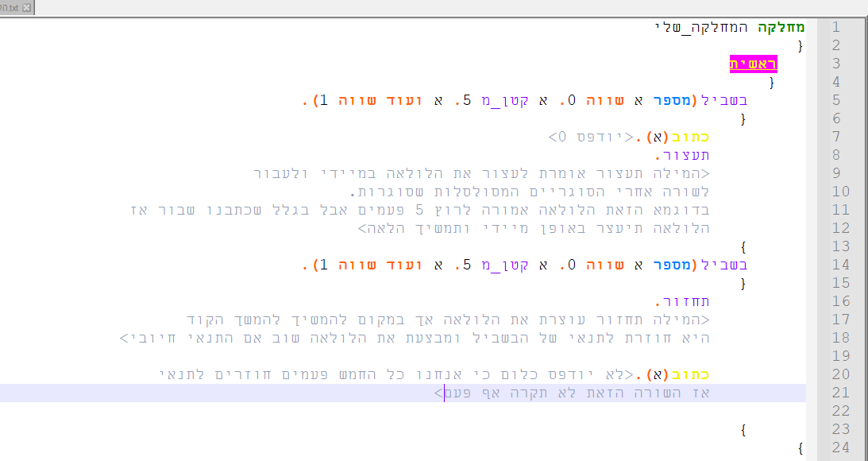Click comment line הלולאה תיעצר באופן מיידי
The height and width of the screenshot is (461, 868).
point(534,228)
